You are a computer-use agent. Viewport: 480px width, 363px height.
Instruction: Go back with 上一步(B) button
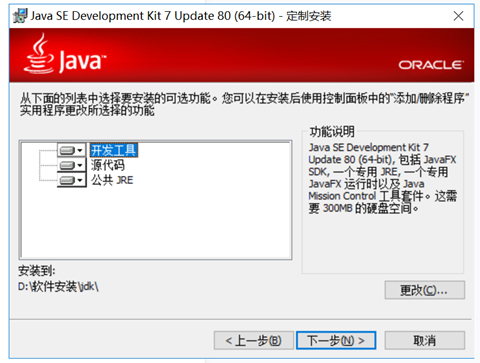coord(254,340)
